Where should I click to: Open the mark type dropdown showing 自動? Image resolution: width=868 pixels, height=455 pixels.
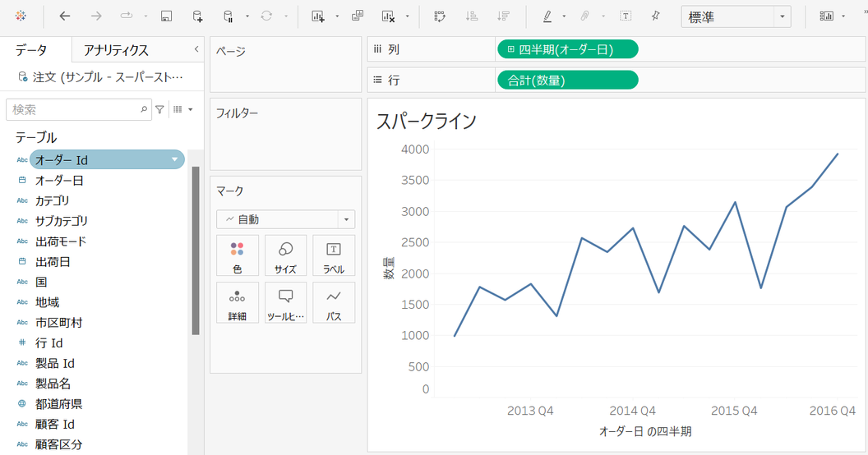point(286,219)
